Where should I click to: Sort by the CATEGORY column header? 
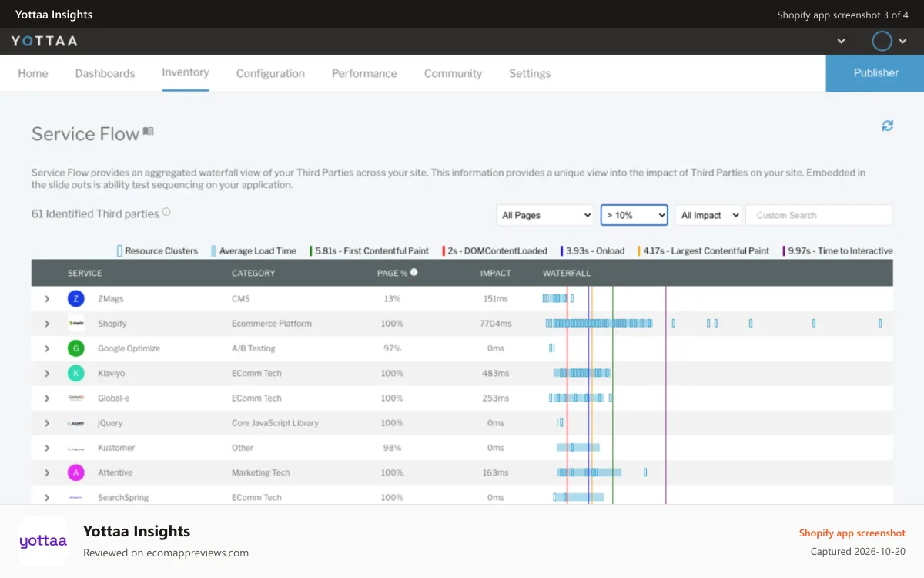253,273
